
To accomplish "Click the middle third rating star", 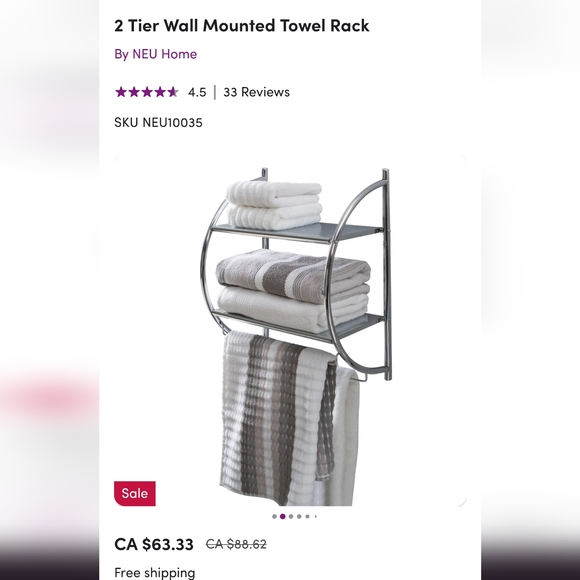I will [147, 92].
